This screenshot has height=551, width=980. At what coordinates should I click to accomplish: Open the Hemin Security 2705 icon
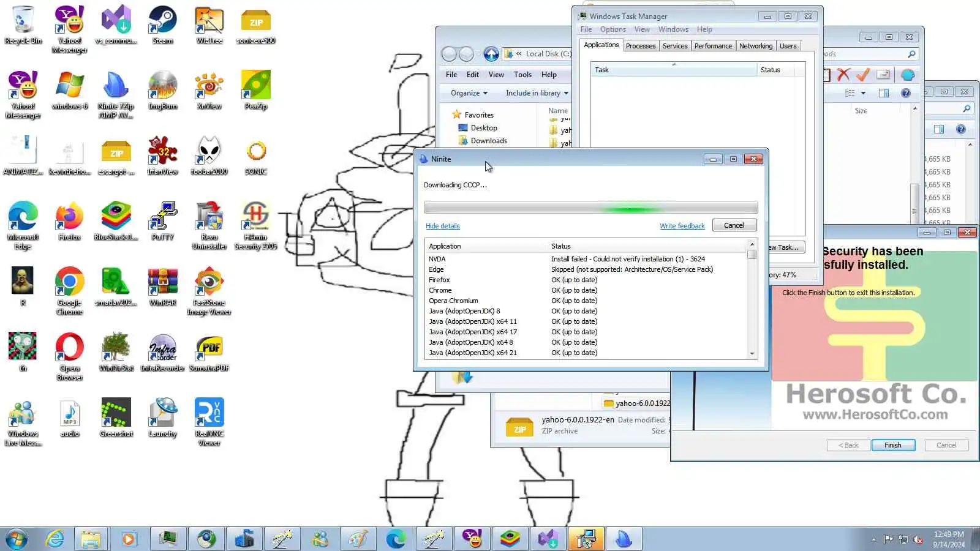pyautogui.click(x=256, y=226)
